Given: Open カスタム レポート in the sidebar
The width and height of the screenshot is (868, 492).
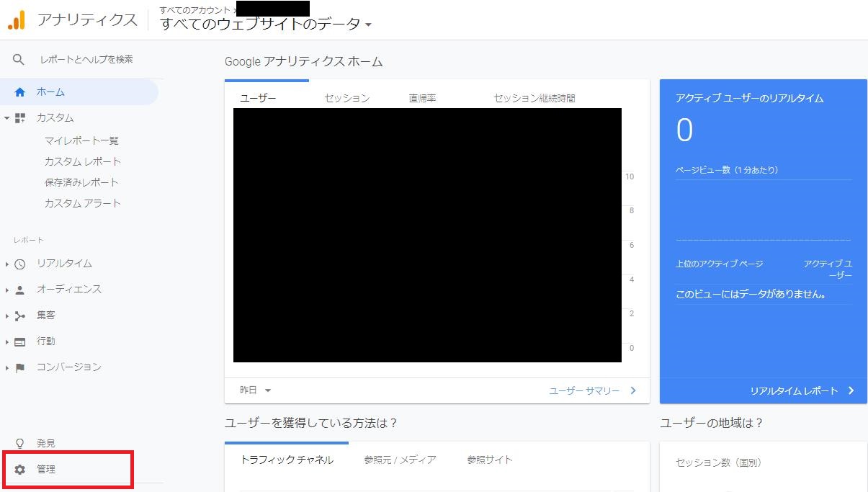Looking at the screenshot, I should (83, 161).
